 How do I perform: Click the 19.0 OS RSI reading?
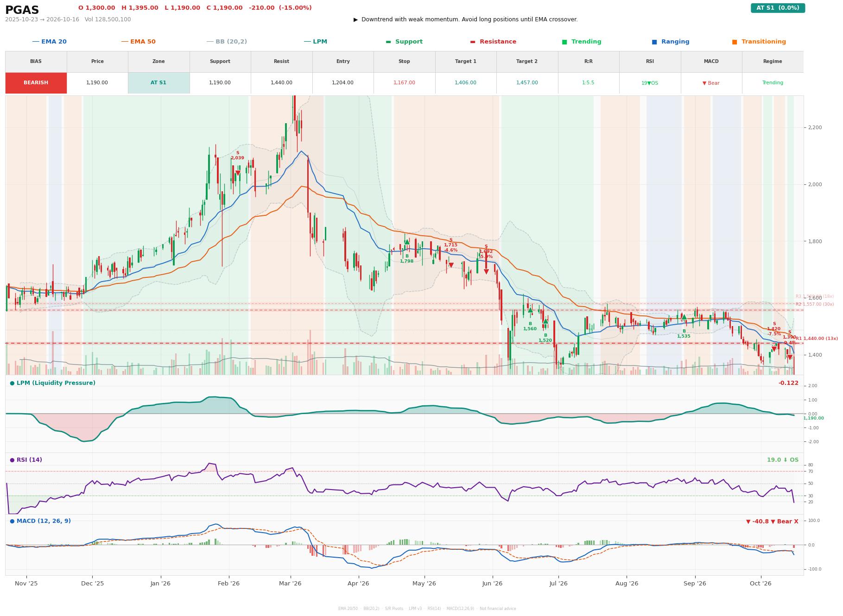point(783,460)
